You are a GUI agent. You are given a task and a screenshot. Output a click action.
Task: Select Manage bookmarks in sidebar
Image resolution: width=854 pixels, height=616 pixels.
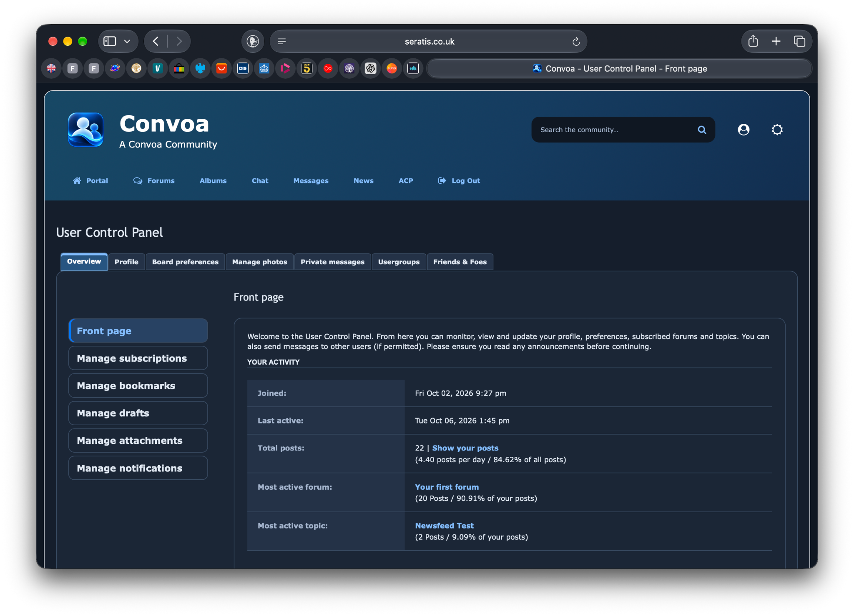point(138,386)
